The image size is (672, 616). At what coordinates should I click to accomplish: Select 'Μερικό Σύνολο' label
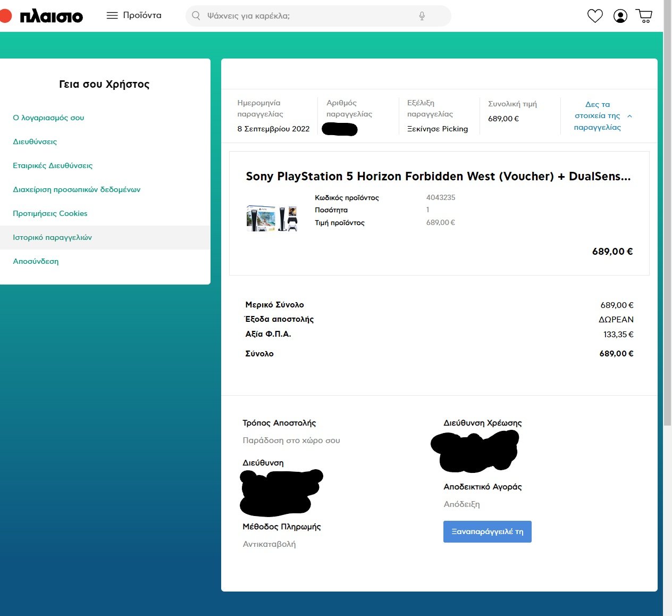pos(274,305)
